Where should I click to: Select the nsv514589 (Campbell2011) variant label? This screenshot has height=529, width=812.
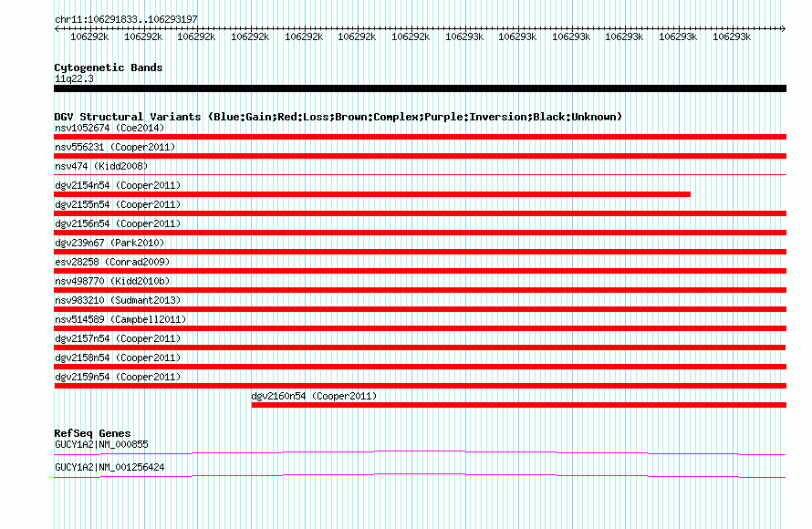tap(120, 319)
